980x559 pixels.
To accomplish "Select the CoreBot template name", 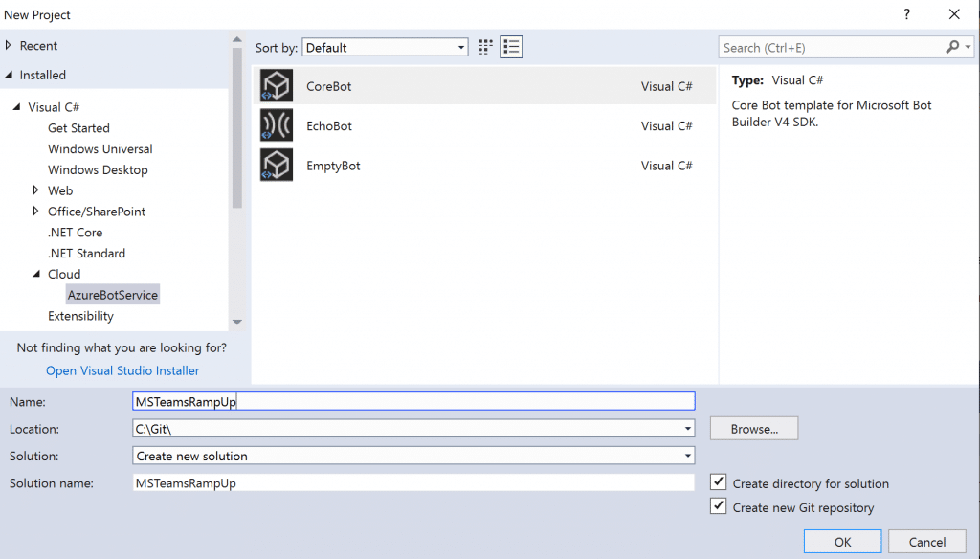I will coord(329,86).
